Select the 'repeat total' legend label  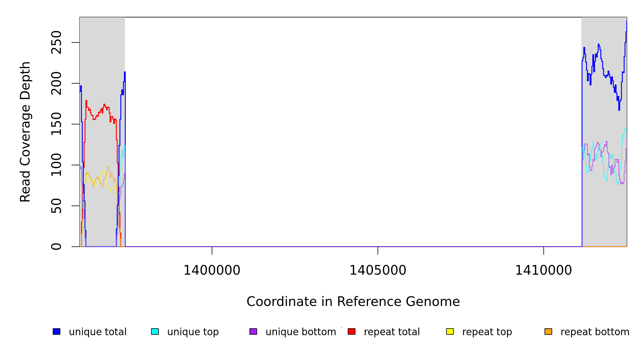(392, 332)
